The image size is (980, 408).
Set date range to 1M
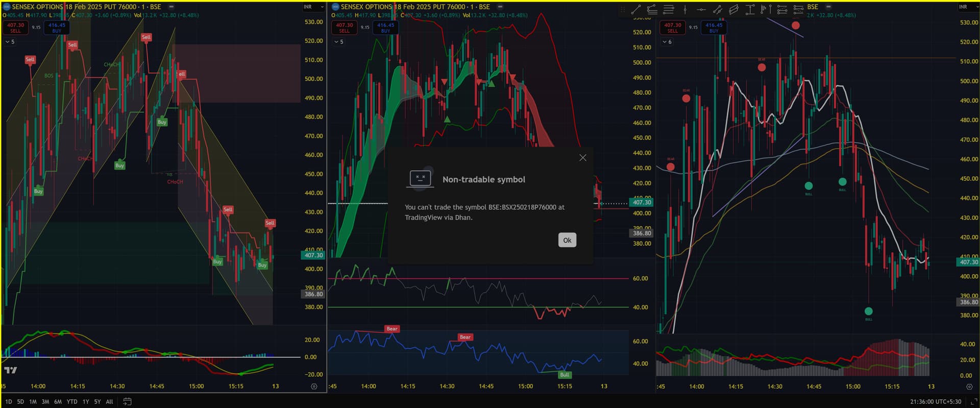tap(33, 402)
